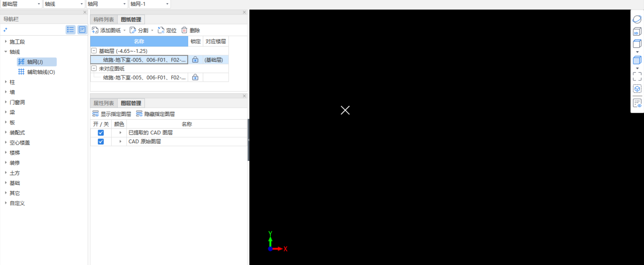Switch to 图层管理 tab
Screen dimensions: 644x265
(131, 103)
